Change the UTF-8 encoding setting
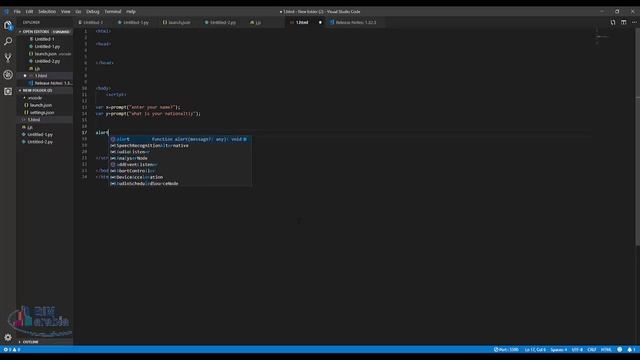 (577, 349)
